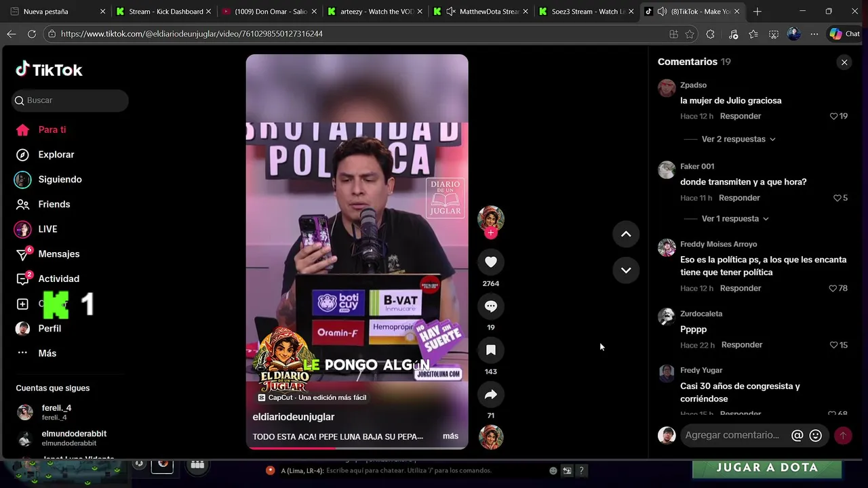Reload page with refresh icon
Screen dimensions: 868x488
[x=32, y=34]
